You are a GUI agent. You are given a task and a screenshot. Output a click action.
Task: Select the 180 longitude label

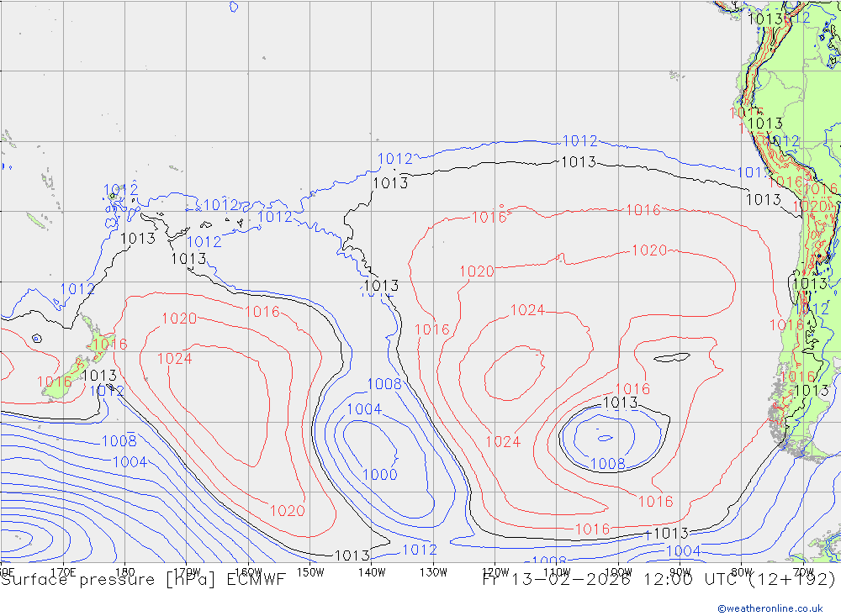pyautogui.click(x=125, y=571)
